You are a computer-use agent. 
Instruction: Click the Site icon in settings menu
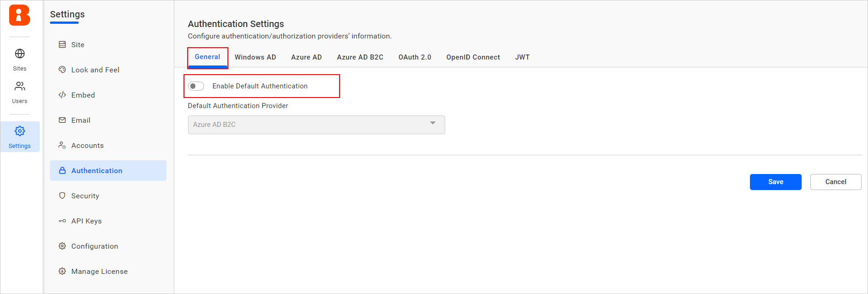62,44
